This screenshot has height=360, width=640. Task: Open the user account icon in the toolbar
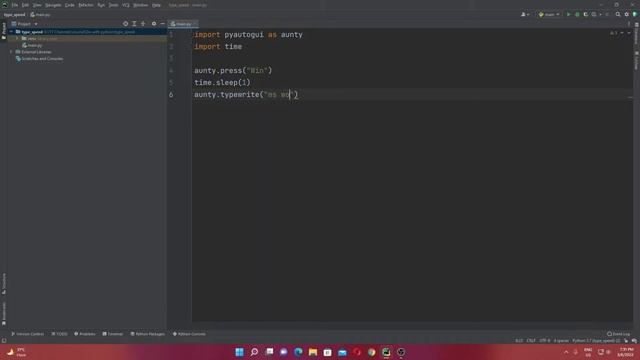(523, 14)
